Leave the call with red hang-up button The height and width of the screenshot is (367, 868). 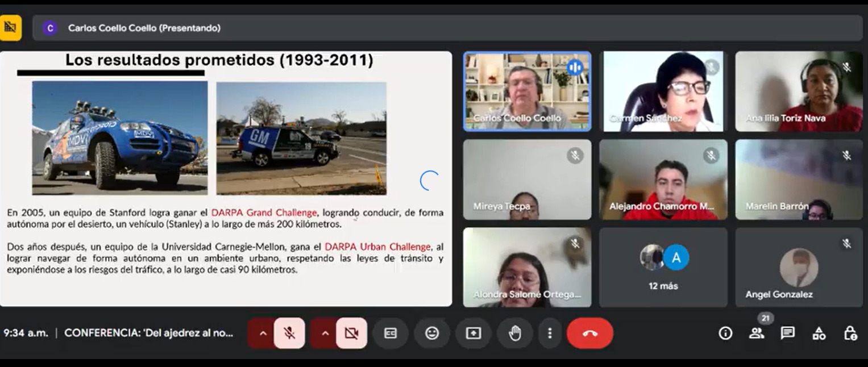pyautogui.click(x=589, y=333)
